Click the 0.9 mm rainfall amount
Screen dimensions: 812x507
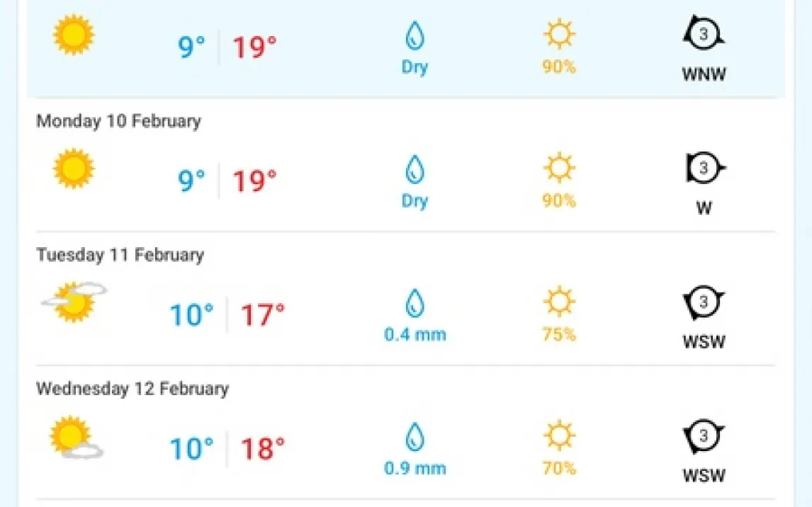pos(415,468)
